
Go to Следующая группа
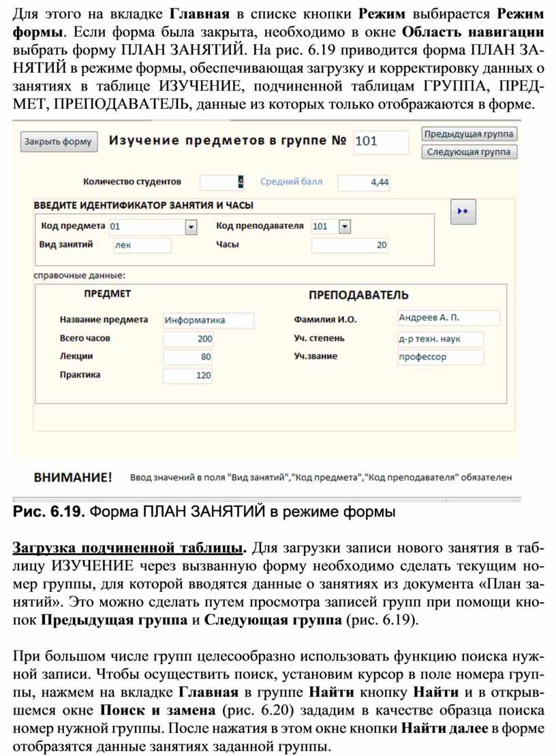pyautogui.click(x=469, y=152)
